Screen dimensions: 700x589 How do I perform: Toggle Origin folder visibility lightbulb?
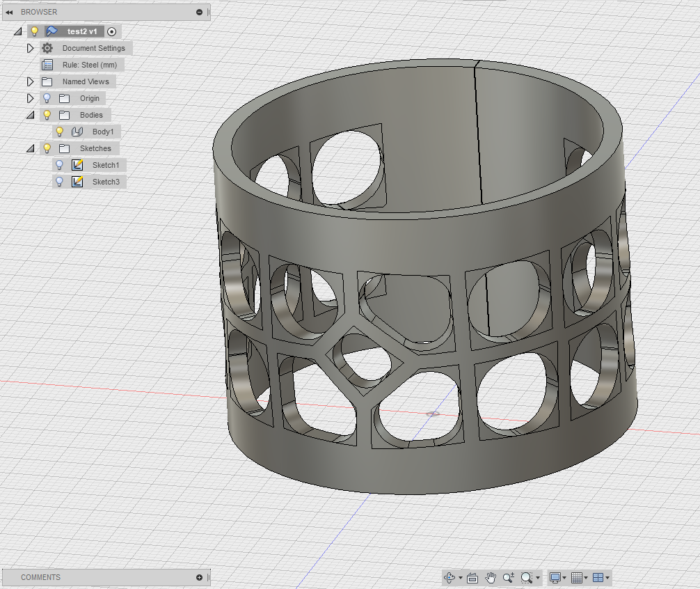47,98
